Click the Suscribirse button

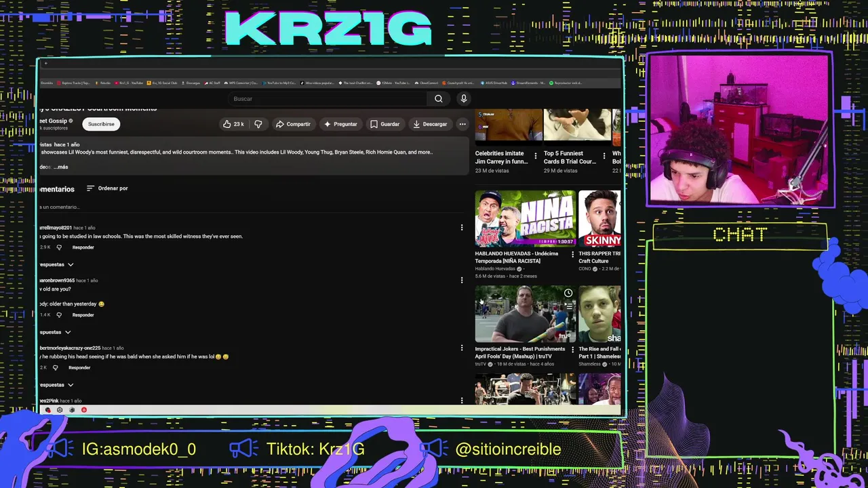(101, 124)
